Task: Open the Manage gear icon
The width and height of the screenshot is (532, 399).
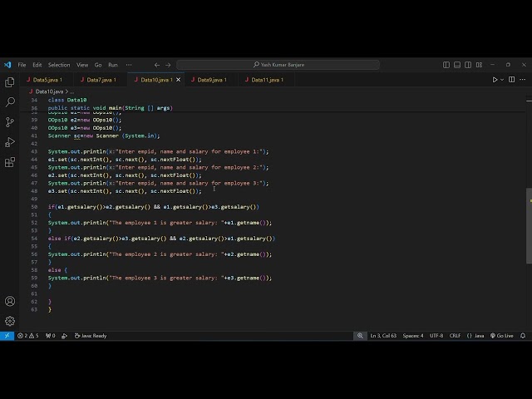Action: tap(10, 321)
